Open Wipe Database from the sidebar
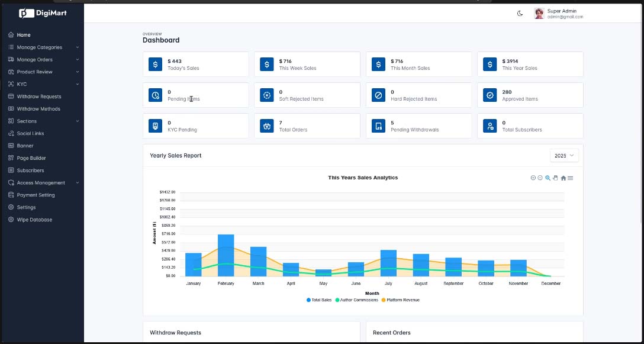 (x=34, y=220)
